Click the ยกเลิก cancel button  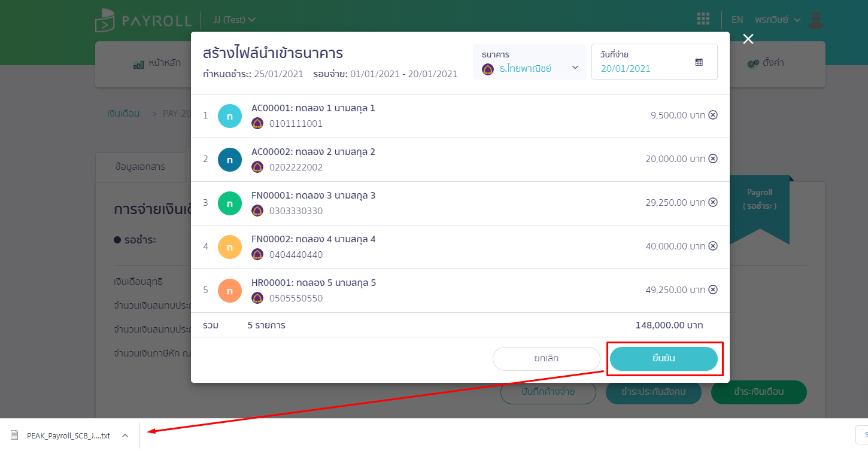pyautogui.click(x=546, y=358)
